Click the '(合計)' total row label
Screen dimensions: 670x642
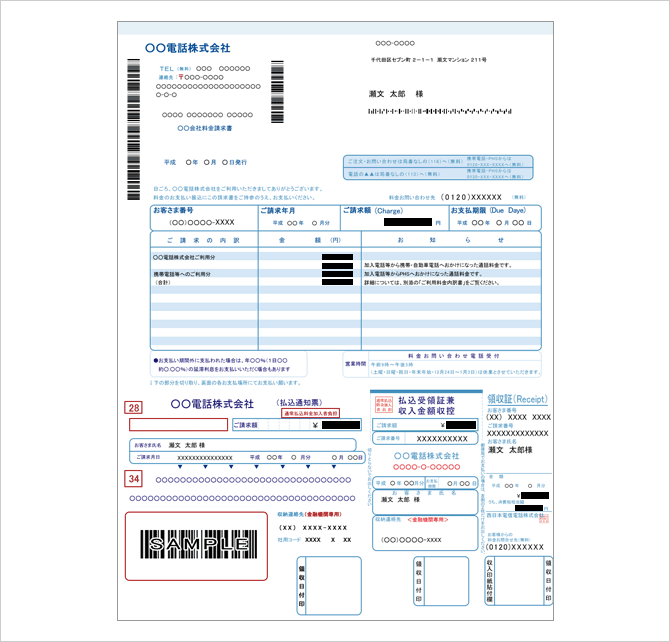click(162, 283)
